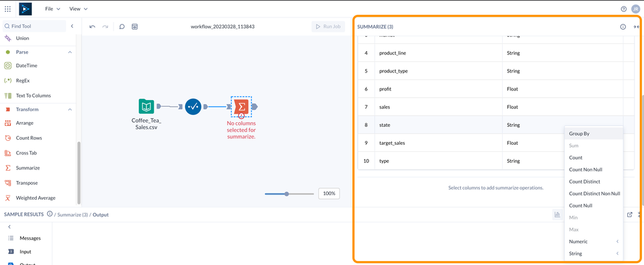
Task: Collapse the Summarize configuration panel
Action: coord(636,26)
